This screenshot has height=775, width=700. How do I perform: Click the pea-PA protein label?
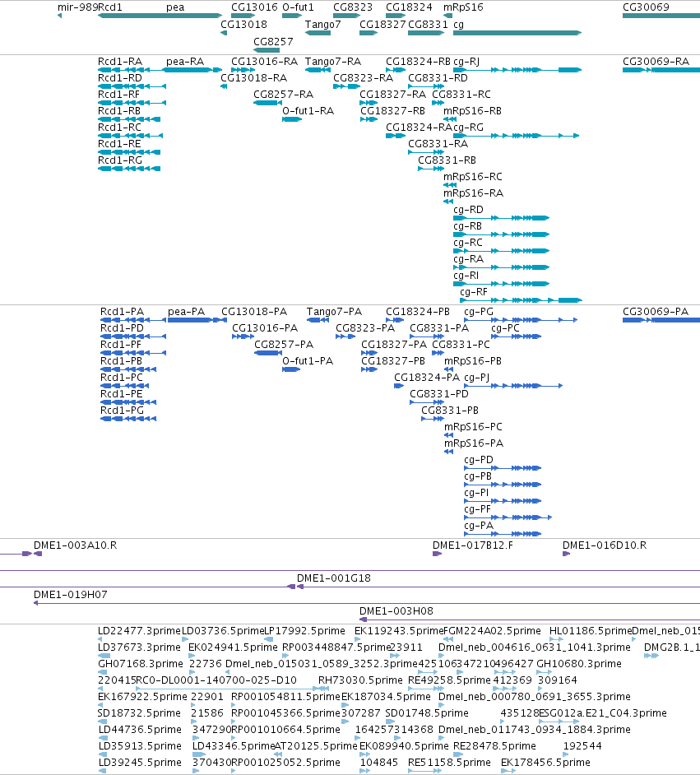[186, 312]
